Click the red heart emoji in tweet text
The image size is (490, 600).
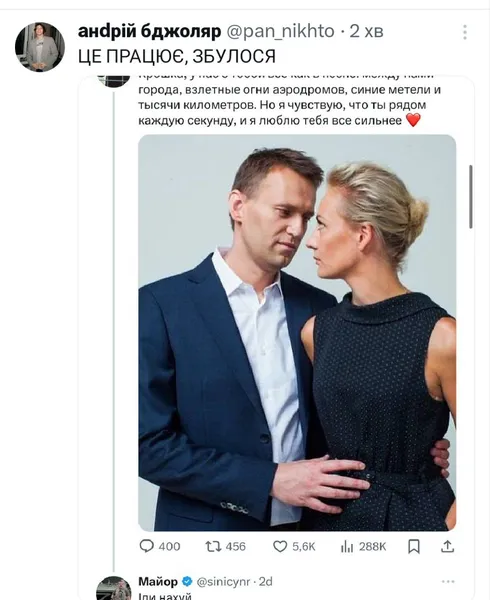click(413, 120)
